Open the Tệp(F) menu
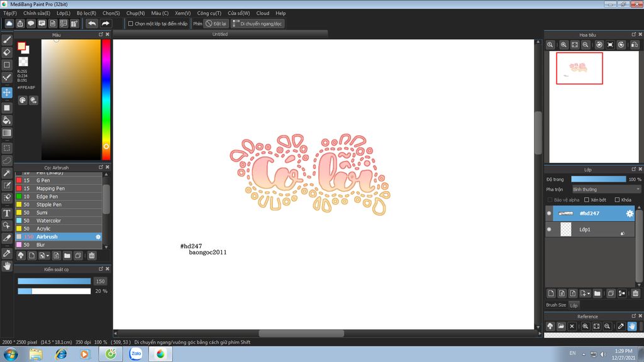 click(x=10, y=13)
